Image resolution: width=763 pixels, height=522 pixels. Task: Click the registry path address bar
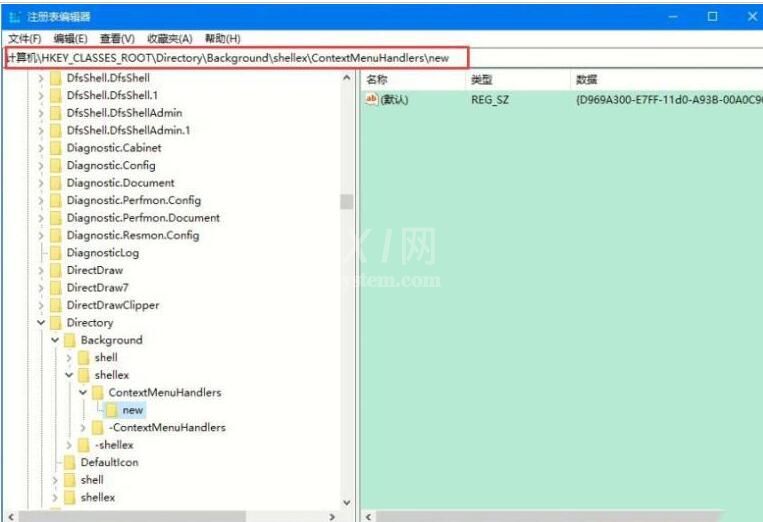(236, 58)
